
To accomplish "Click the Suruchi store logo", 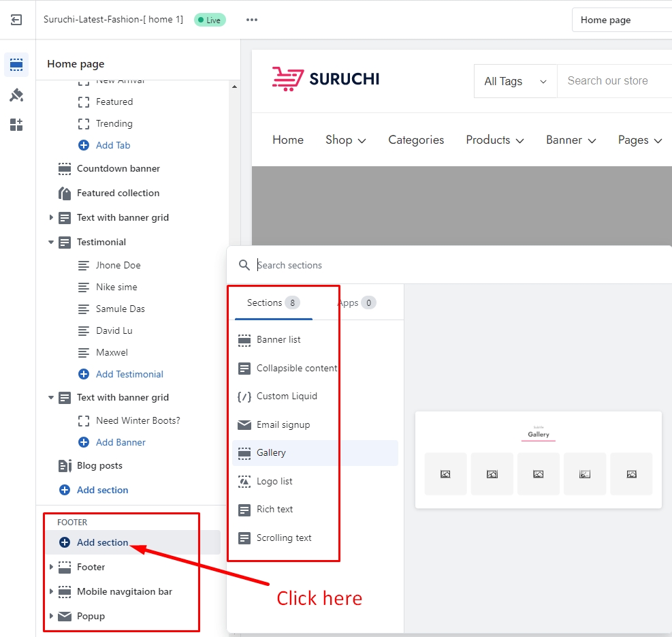I will [x=325, y=79].
